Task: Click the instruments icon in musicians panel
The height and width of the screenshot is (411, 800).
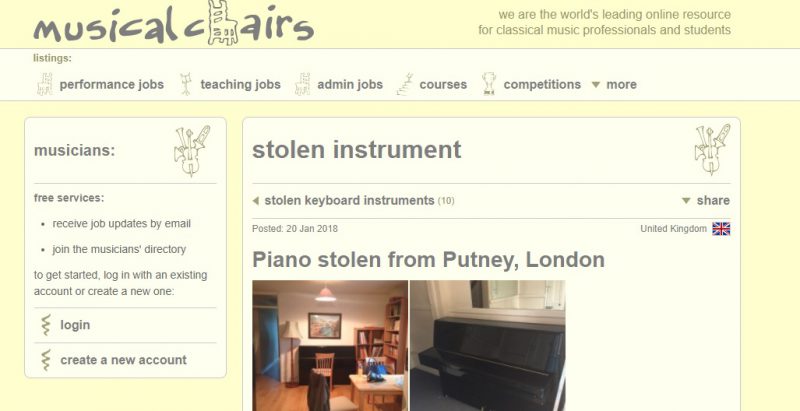Action: pos(192,151)
